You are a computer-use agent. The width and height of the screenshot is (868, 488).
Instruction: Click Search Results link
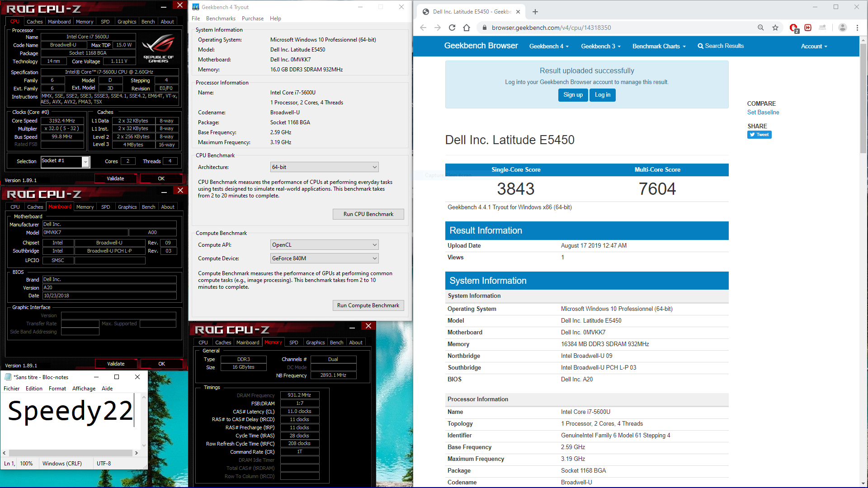pos(721,46)
